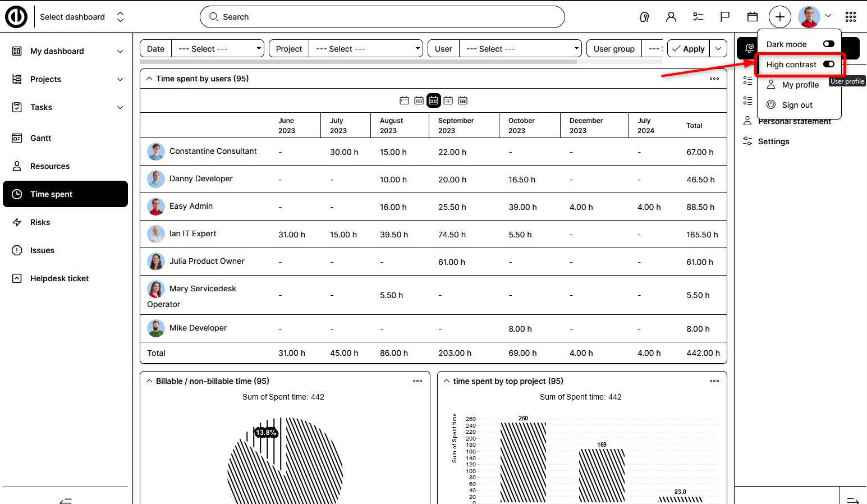Click the Apply filter button
The width and height of the screenshot is (867, 504).
[689, 49]
